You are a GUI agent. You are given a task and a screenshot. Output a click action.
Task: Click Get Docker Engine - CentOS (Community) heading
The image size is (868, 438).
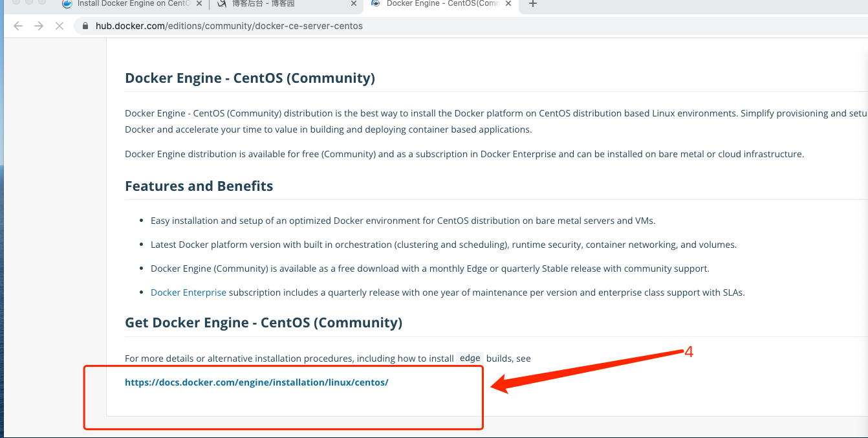point(264,323)
